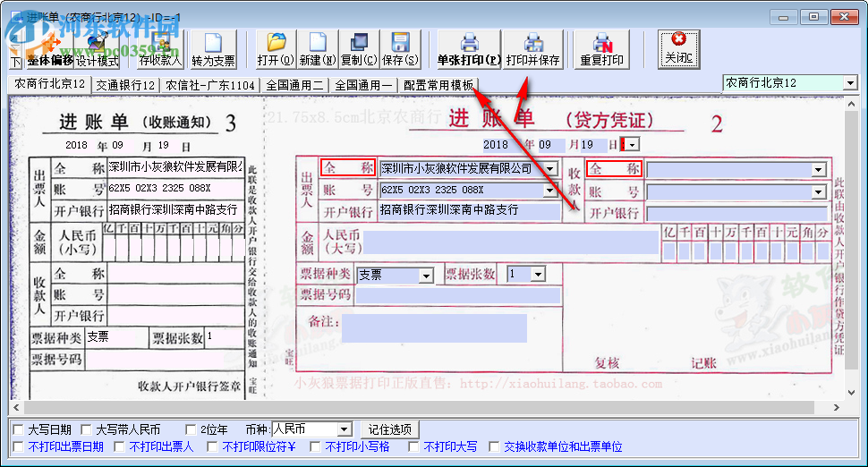Toggle 交换收款单位和出票单位 checkbox
The height and width of the screenshot is (467, 868).
click(x=494, y=446)
